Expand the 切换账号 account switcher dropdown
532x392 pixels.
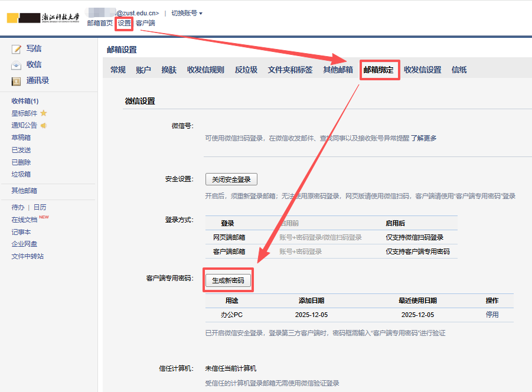click(187, 13)
